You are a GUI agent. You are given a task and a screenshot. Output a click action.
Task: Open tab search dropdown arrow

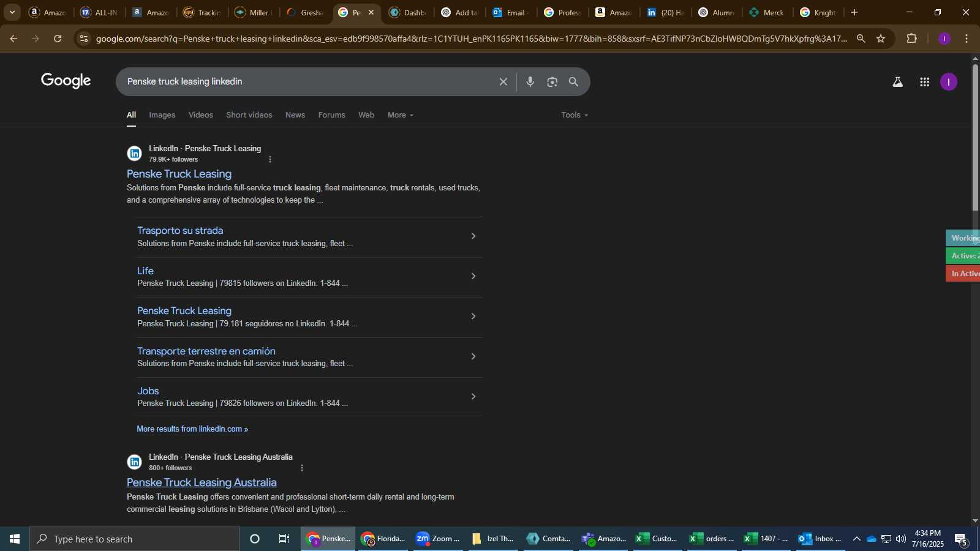[x=12, y=12]
